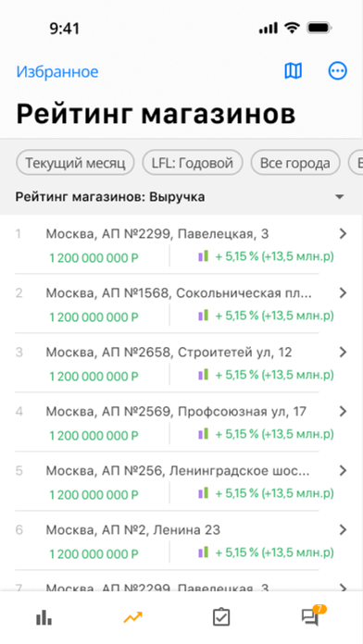Select store Москва, АП №2299, Павелецкая, 3 row 1
The height and width of the screenshot is (644, 363).
click(157, 234)
